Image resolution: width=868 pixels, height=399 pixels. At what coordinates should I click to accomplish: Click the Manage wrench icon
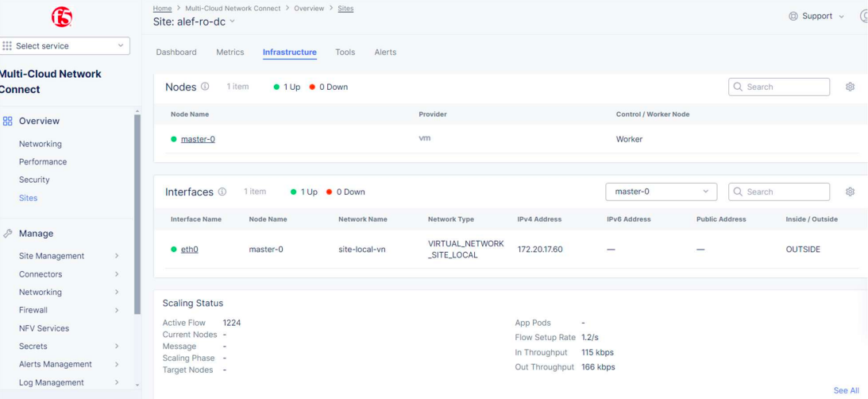(x=8, y=234)
